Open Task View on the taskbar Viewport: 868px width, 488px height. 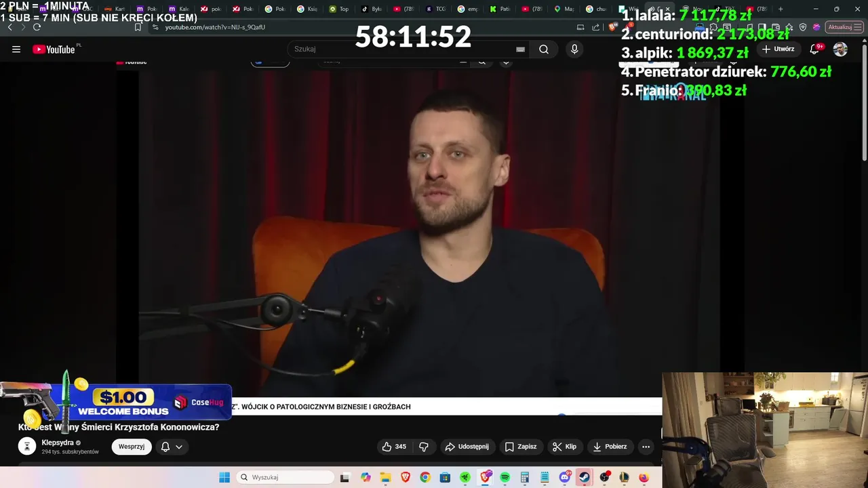(344, 477)
